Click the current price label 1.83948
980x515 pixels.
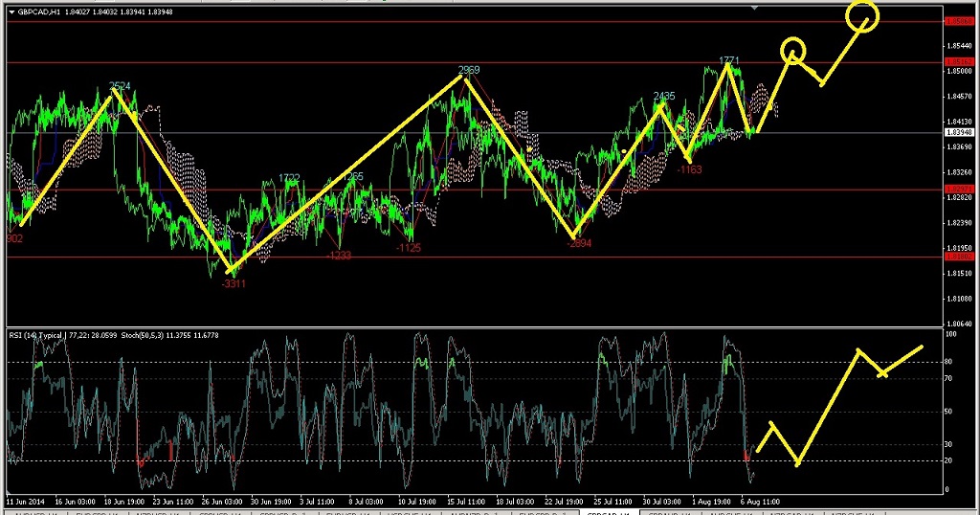coord(958,132)
